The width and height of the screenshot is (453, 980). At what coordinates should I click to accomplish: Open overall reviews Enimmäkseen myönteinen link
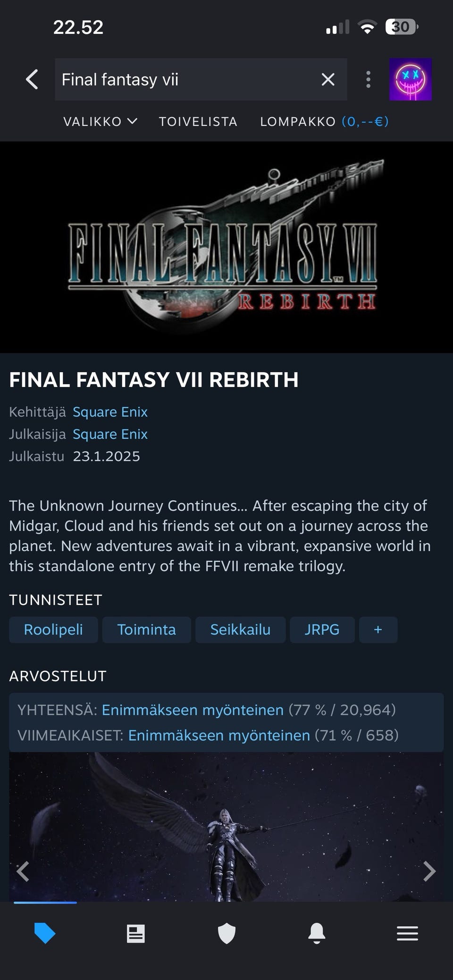(193, 710)
